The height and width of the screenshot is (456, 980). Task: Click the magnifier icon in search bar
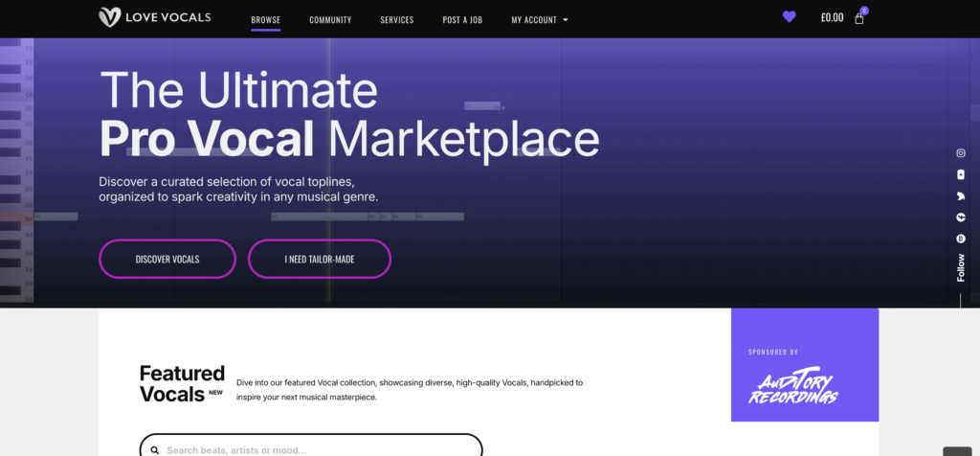coord(154,450)
